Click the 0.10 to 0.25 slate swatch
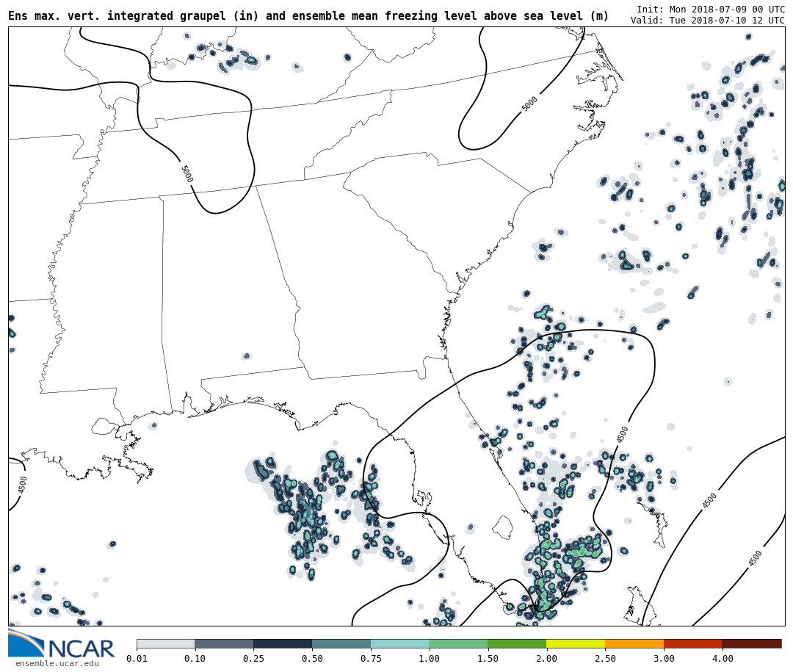Screen dimensions: 793x672 pyautogui.click(x=224, y=643)
